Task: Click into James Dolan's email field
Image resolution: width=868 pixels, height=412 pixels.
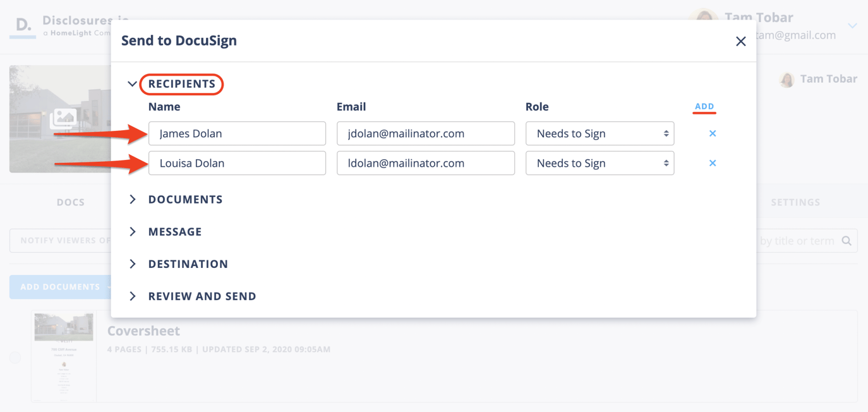Action: [425, 133]
